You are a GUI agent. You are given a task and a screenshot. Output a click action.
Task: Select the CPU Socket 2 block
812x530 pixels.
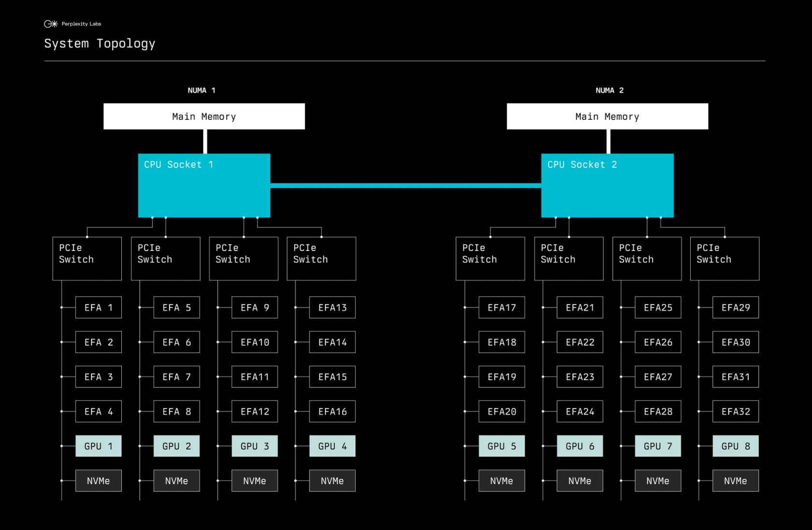(x=607, y=185)
